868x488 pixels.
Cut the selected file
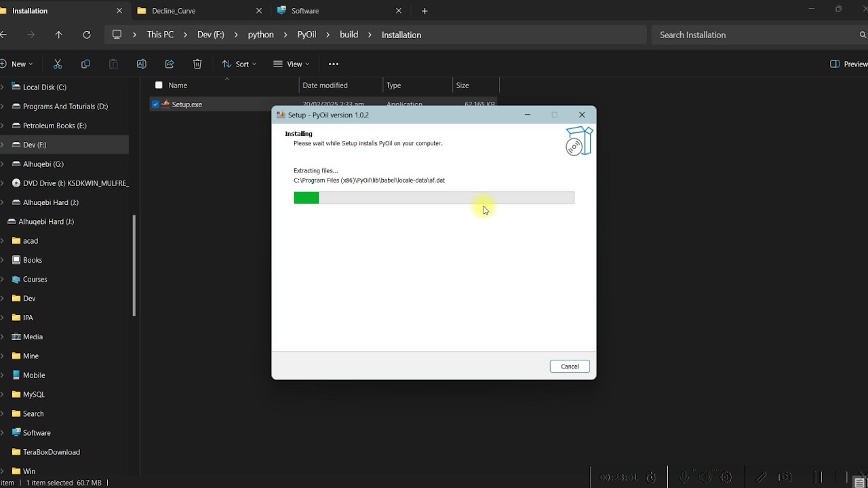click(x=58, y=64)
